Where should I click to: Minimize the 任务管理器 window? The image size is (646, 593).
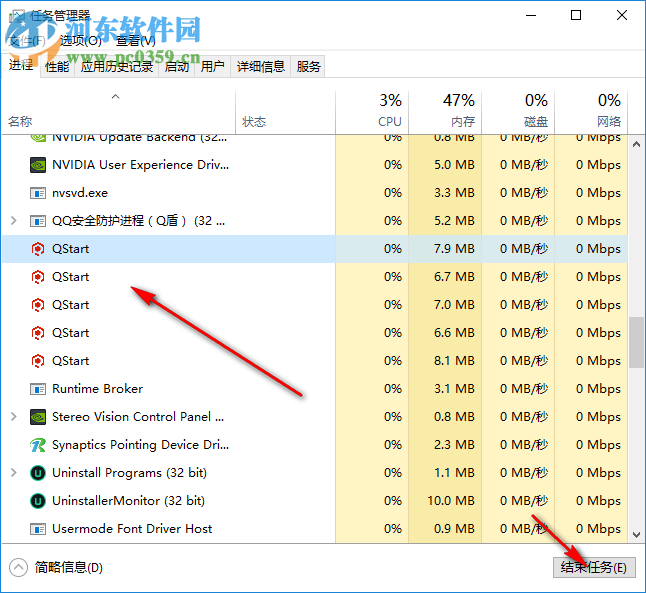pos(531,15)
